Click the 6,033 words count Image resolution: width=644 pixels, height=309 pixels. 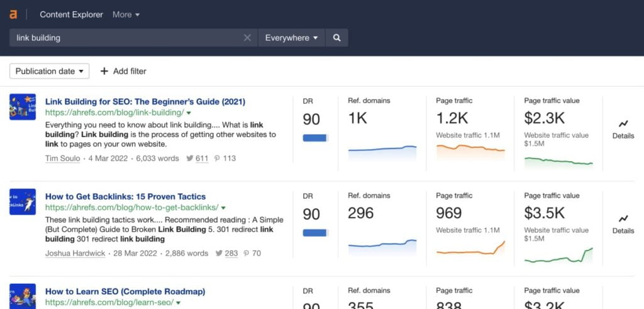coord(158,158)
